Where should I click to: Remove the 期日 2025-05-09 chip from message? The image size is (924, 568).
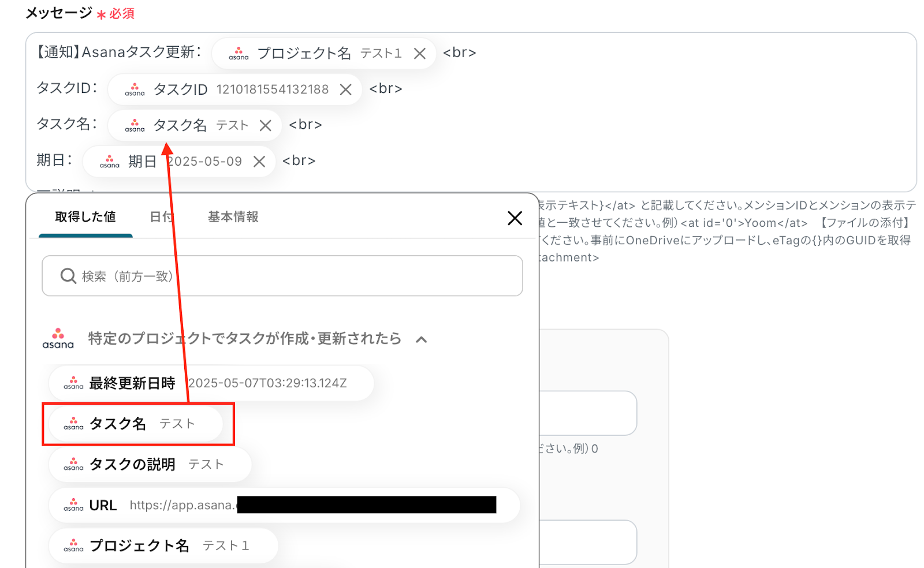tap(260, 162)
